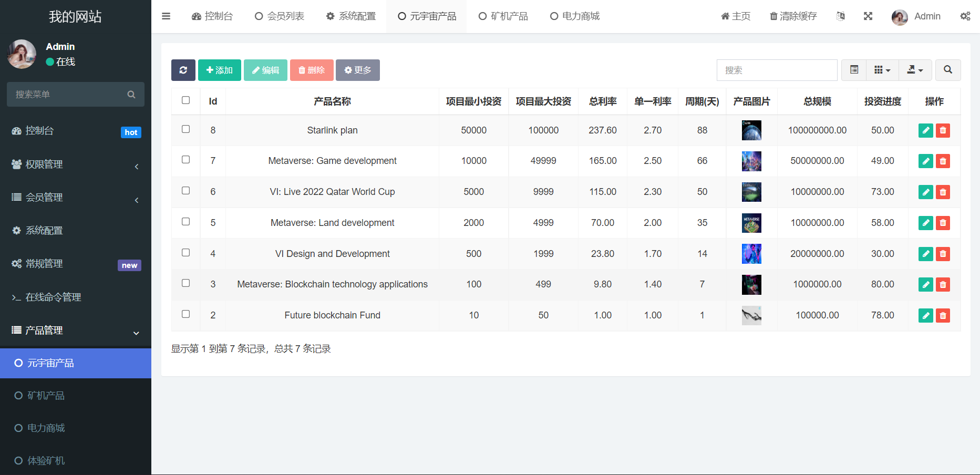Edit VI: Live 2022 Qatar World Cup row
The image size is (980, 475).
[x=926, y=192]
